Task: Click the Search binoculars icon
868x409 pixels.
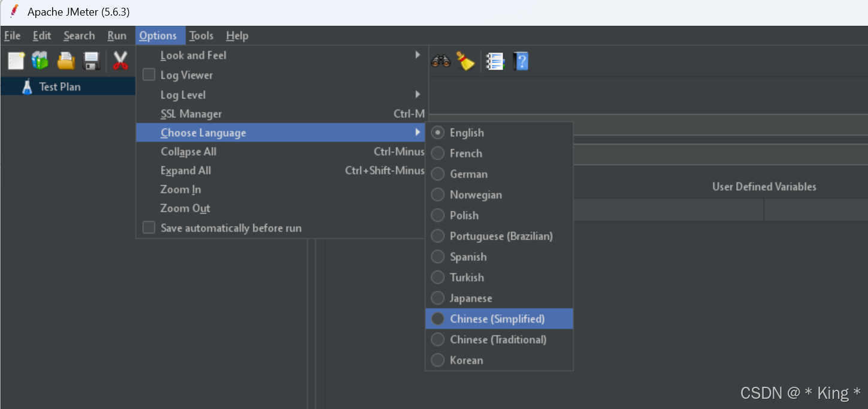Action: (x=441, y=61)
